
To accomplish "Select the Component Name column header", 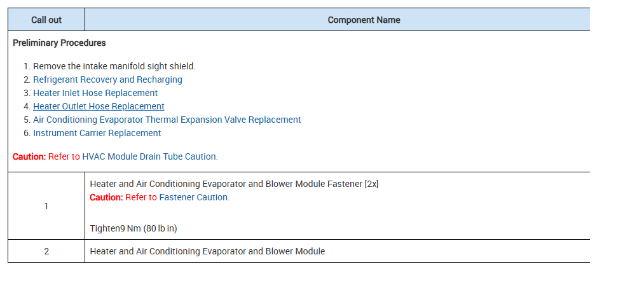I will click(x=364, y=20).
